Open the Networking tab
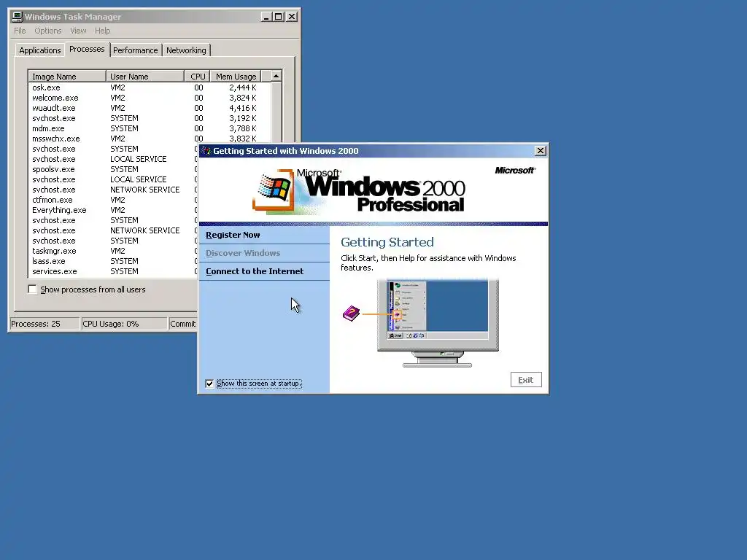Viewport: 747px width, 560px height. pyautogui.click(x=186, y=50)
